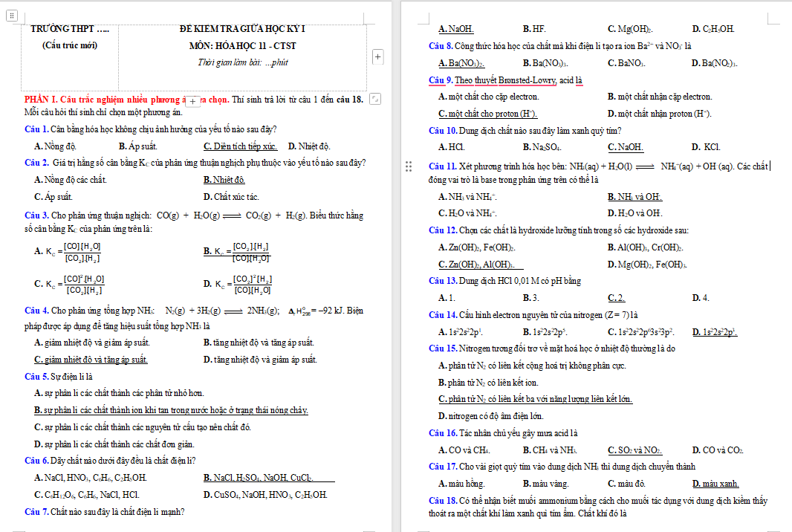Click the underlined answer 'A. Ba(NO3)2.'
The width and height of the screenshot is (792, 532).
click(x=461, y=63)
